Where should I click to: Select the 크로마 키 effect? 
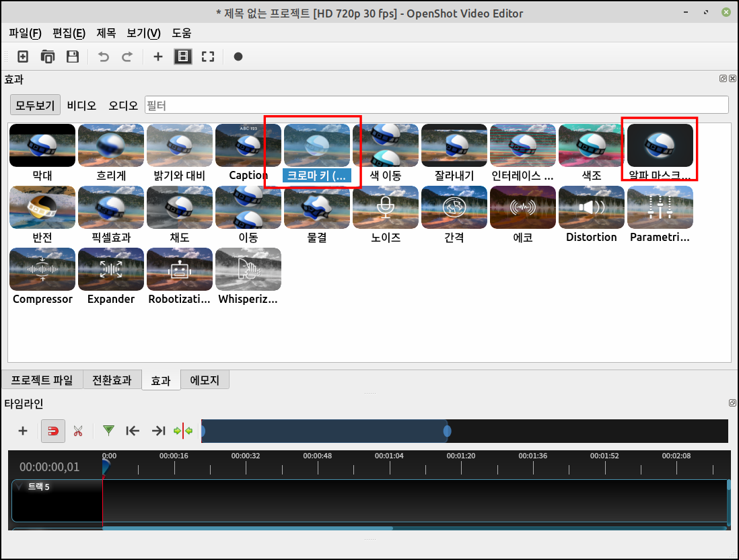coord(317,153)
